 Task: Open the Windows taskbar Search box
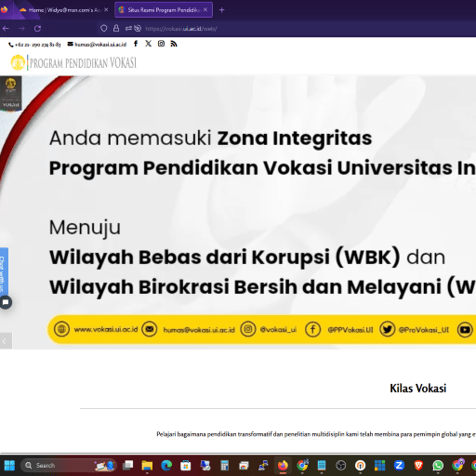69,465
